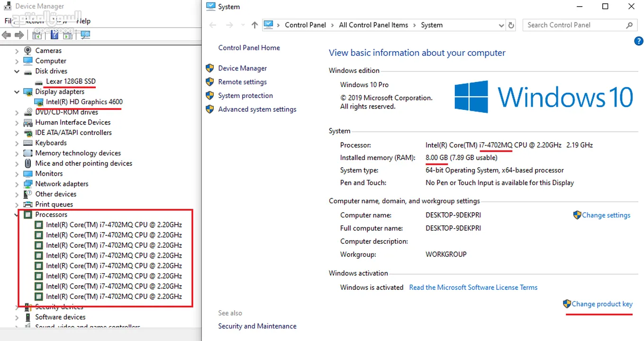Open the address bar history dropdown arrow

[x=501, y=25]
